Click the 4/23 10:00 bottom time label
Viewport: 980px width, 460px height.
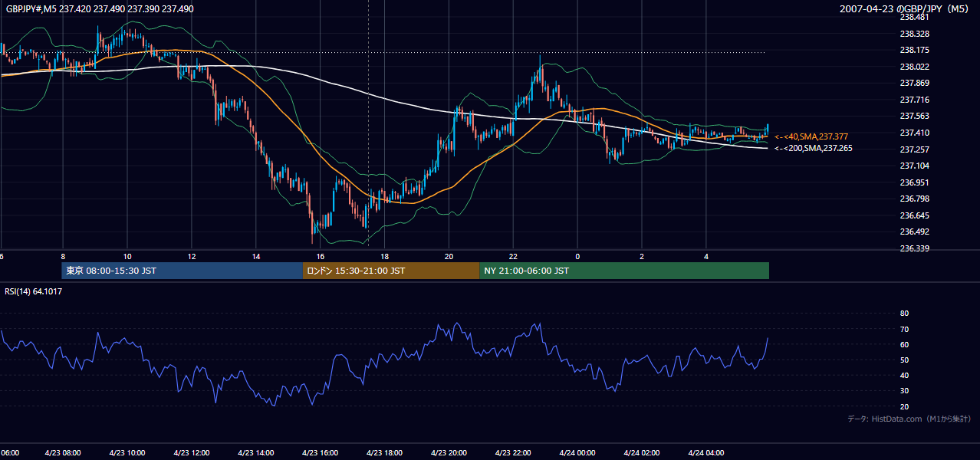click(x=127, y=452)
